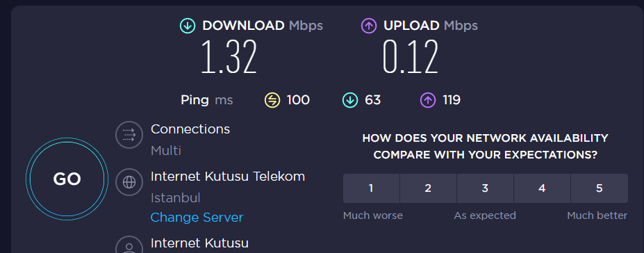The height and width of the screenshot is (253, 644).
Task: Click the Multi connections mode text
Action: click(x=166, y=151)
